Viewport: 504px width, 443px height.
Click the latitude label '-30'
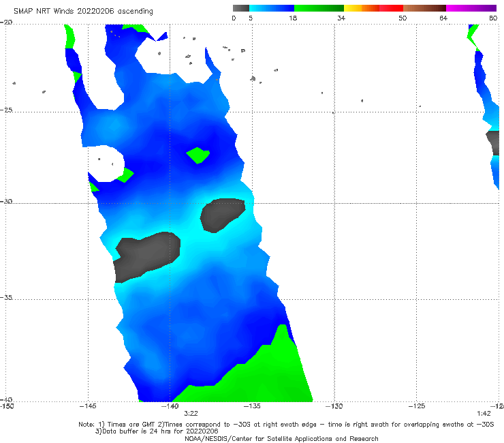click(x=6, y=201)
